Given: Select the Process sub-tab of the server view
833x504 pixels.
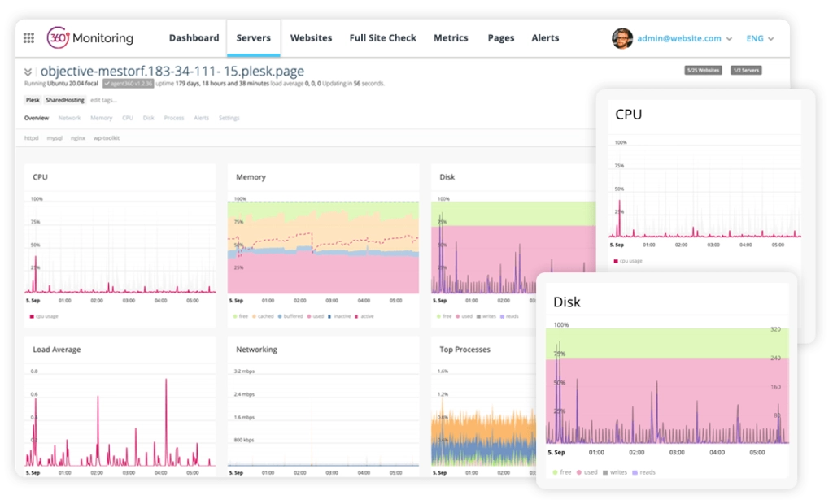Looking at the screenshot, I should (174, 118).
